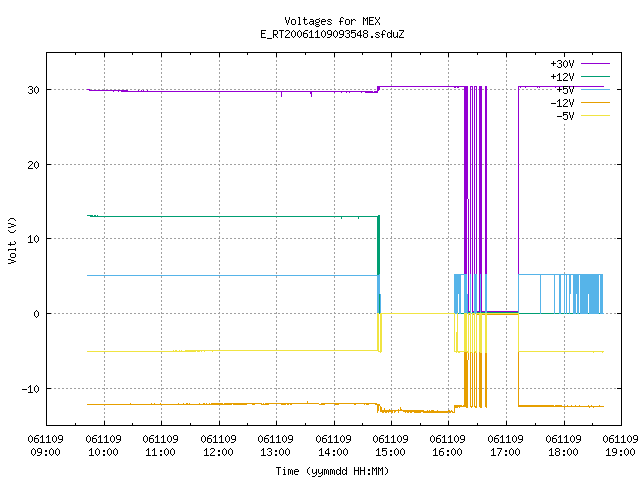Click x-axis tick label 061109 16:00
This screenshot has width=640, height=480.
click(448, 446)
